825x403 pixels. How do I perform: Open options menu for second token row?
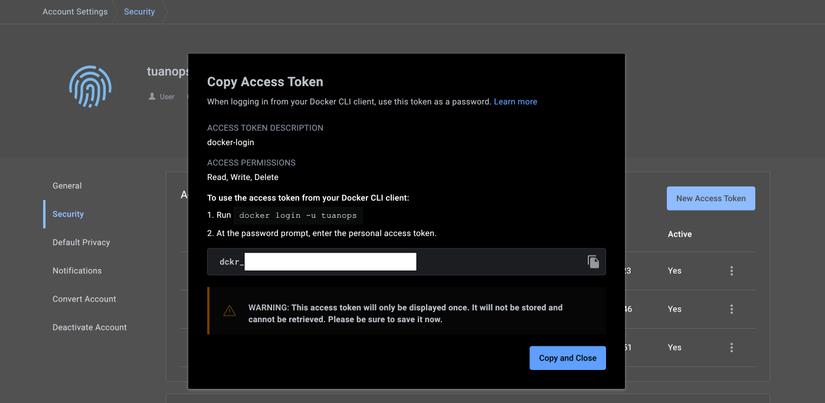click(731, 309)
